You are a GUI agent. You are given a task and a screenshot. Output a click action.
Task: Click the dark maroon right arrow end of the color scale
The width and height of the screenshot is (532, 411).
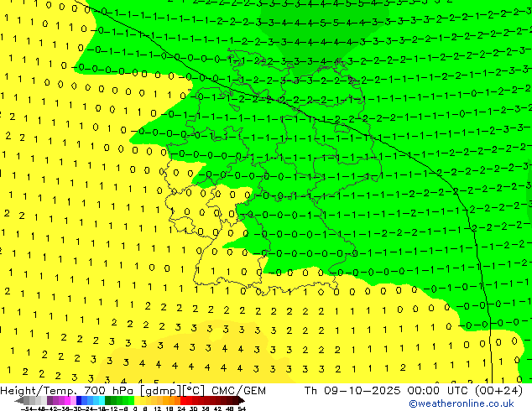[241, 400]
